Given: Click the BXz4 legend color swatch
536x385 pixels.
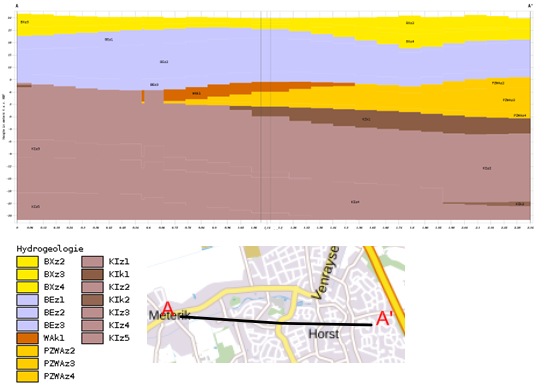Looking at the screenshot, I should coord(27,287).
